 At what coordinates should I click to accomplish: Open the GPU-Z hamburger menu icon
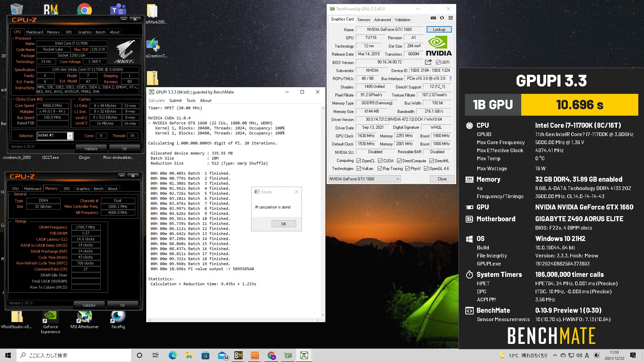[x=450, y=18]
